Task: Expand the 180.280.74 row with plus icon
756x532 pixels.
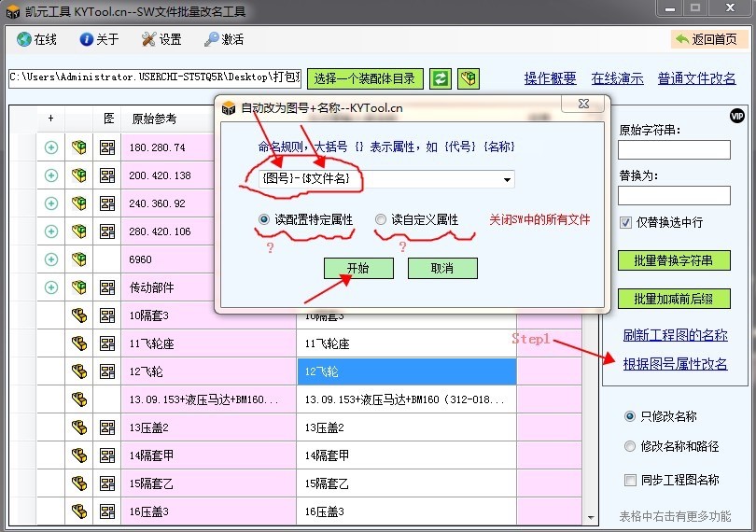Action: coord(51,147)
